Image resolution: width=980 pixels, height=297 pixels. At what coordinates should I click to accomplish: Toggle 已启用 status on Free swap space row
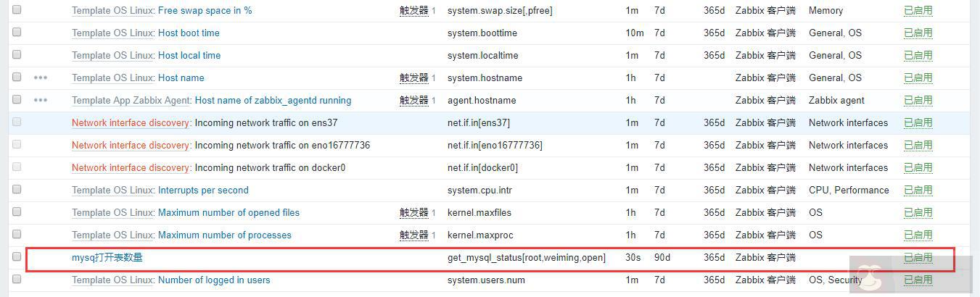click(918, 10)
